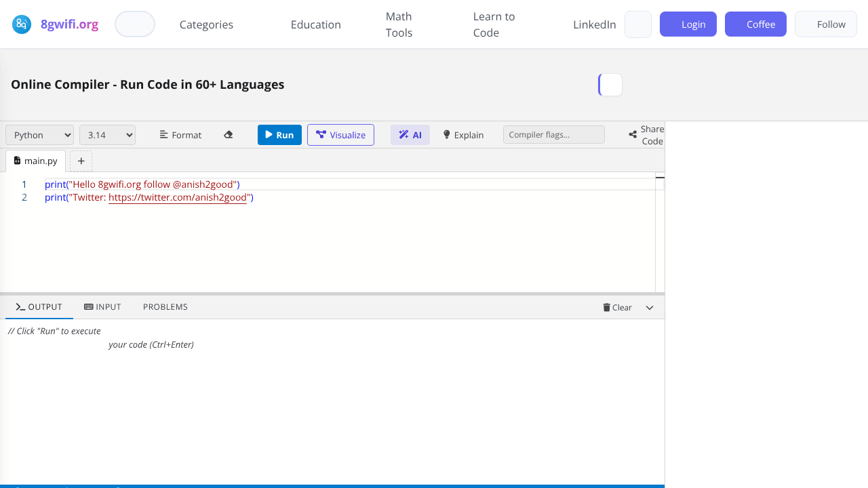Select the main.py file tab
The image size is (868, 488).
pos(36,161)
